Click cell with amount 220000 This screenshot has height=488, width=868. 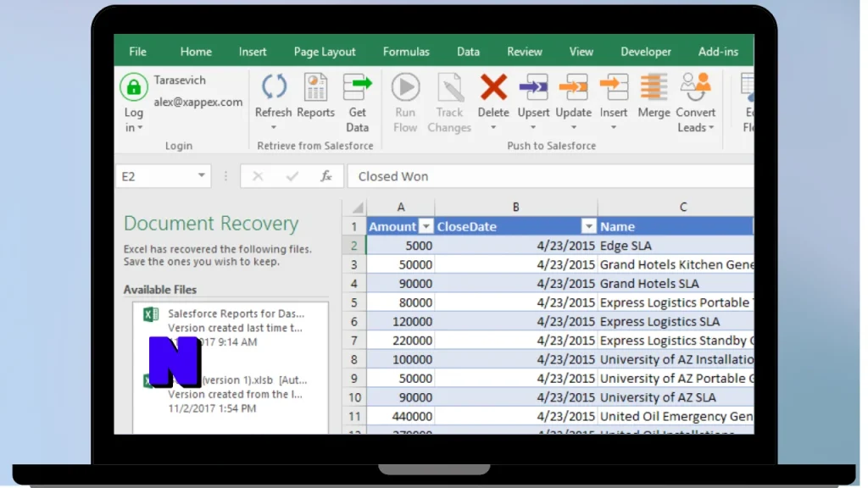pos(401,341)
